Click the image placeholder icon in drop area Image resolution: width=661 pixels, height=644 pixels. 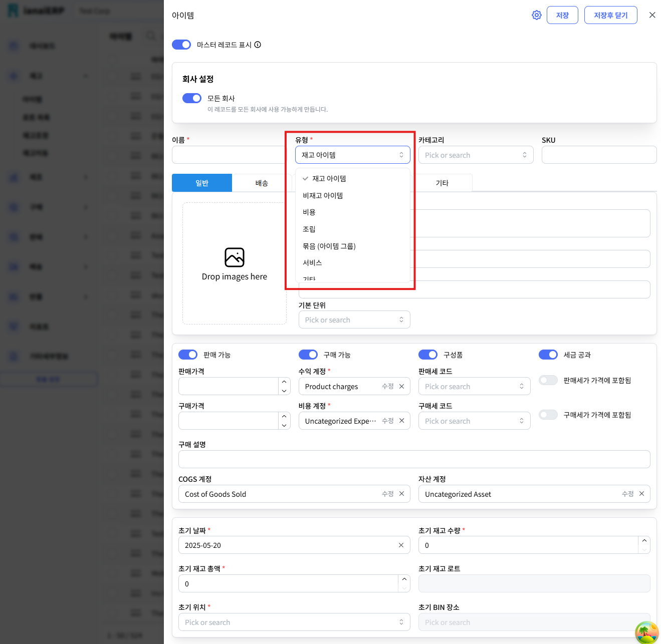click(235, 257)
